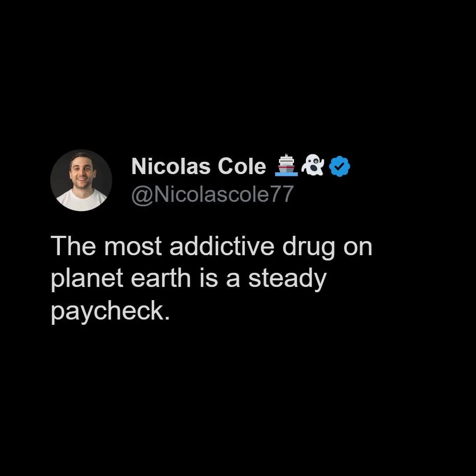Click the first name "Nicolas" in the header
This screenshot has height=476, width=476.
point(171,166)
